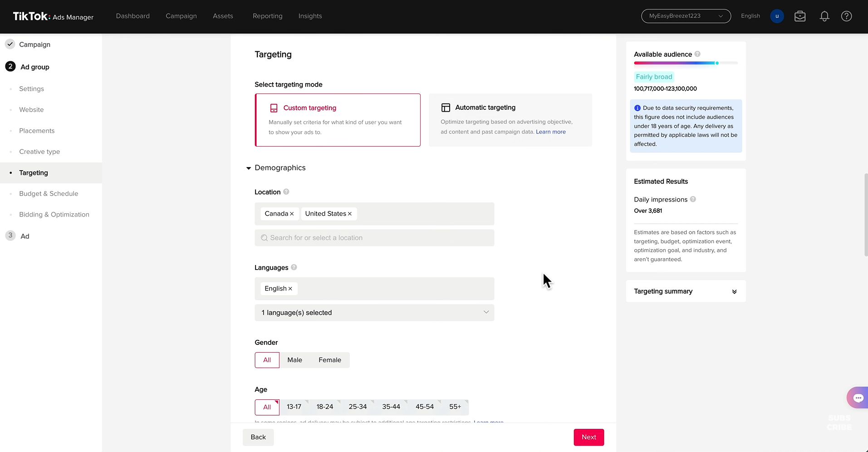
Task: Remove Canada from locations
Action: (292, 214)
